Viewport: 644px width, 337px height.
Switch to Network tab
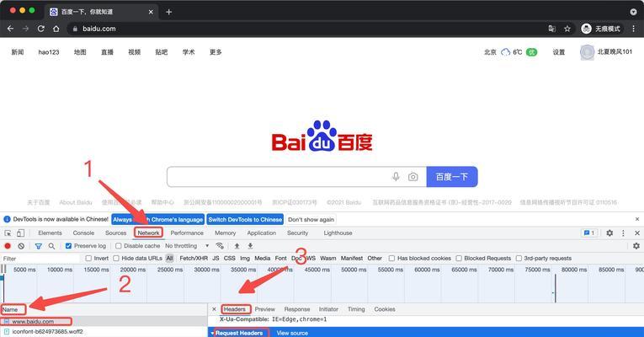(148, 233)
